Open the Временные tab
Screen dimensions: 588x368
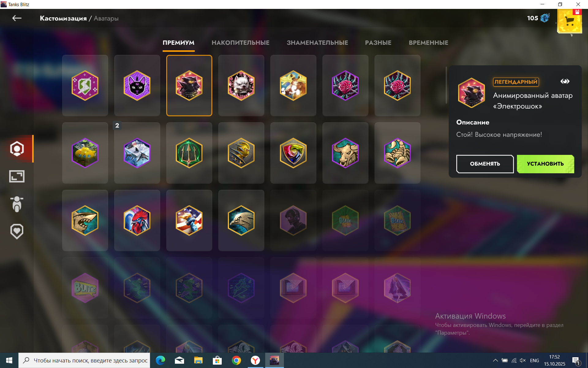click(x=428, y=43)
